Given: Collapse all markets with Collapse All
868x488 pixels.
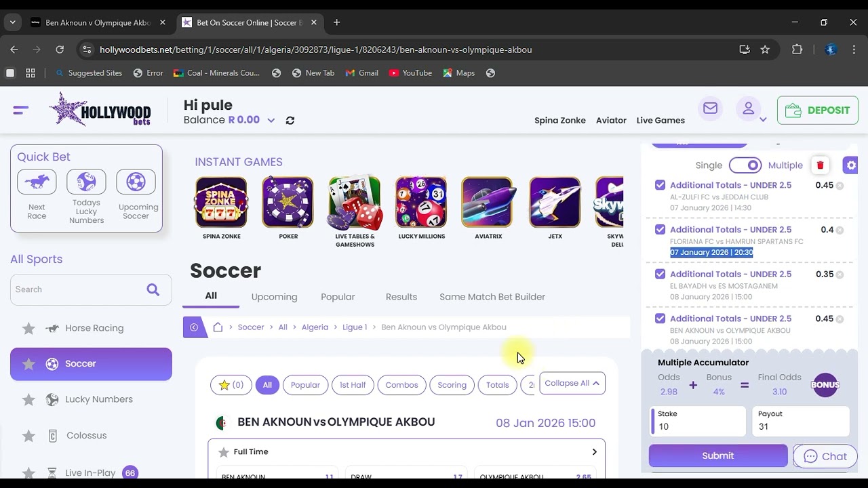Looking at the screenshot, I should point(572,383).
